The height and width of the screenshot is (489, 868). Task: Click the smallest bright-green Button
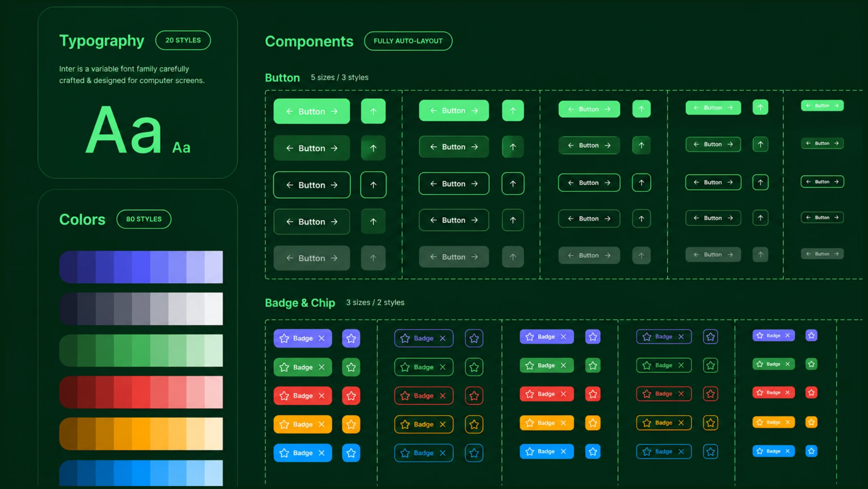(822, 106)
